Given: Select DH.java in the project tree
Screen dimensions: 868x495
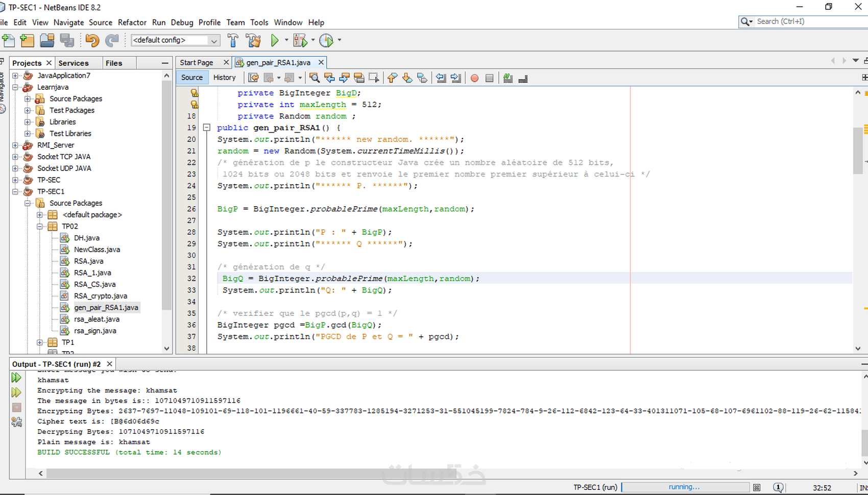Looking at the screenshot, I should [x=87, y=238].
